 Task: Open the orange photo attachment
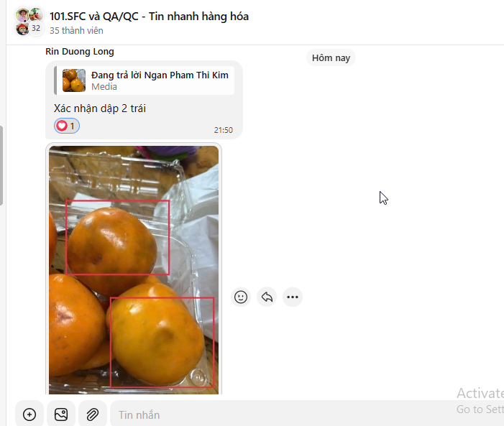coord(134,270)
